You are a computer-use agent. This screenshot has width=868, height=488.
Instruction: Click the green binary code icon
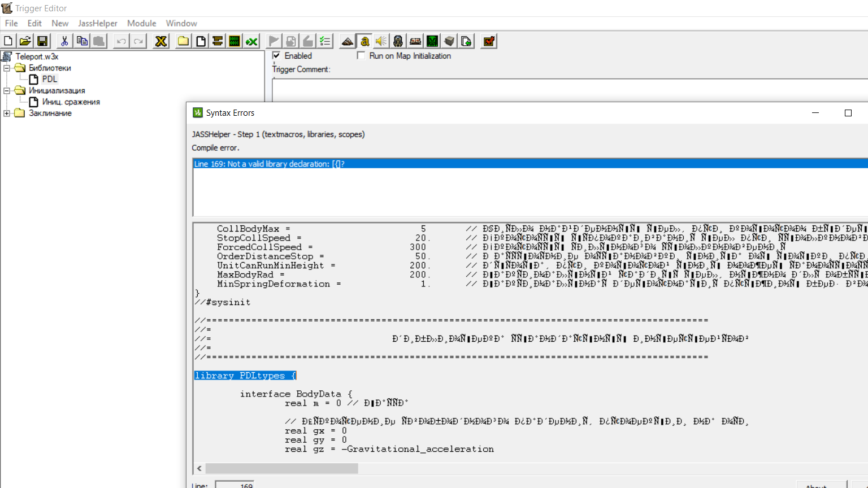235,41
